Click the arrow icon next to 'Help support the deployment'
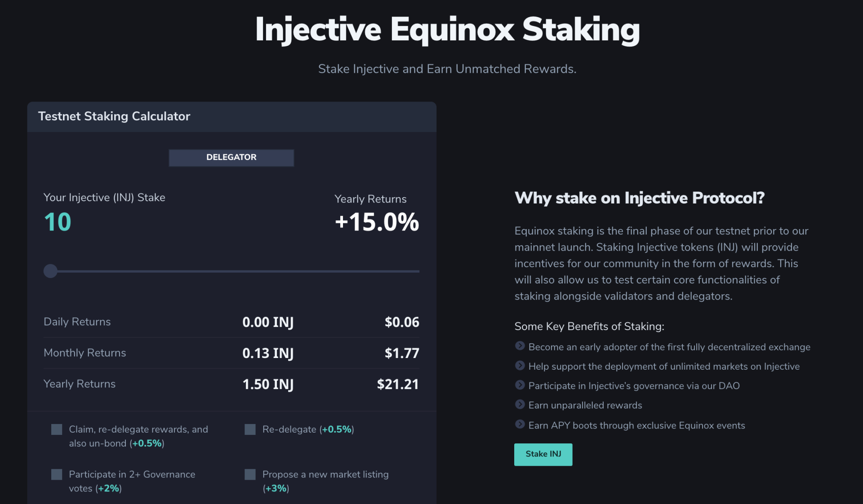The width and height of the screenshot is (863, 504). click(520, 365)
